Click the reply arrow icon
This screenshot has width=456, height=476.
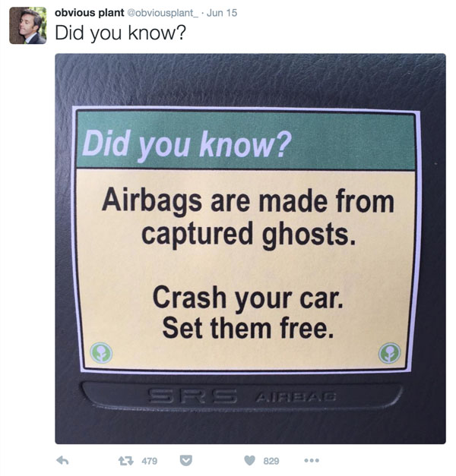tap(62, 461)
